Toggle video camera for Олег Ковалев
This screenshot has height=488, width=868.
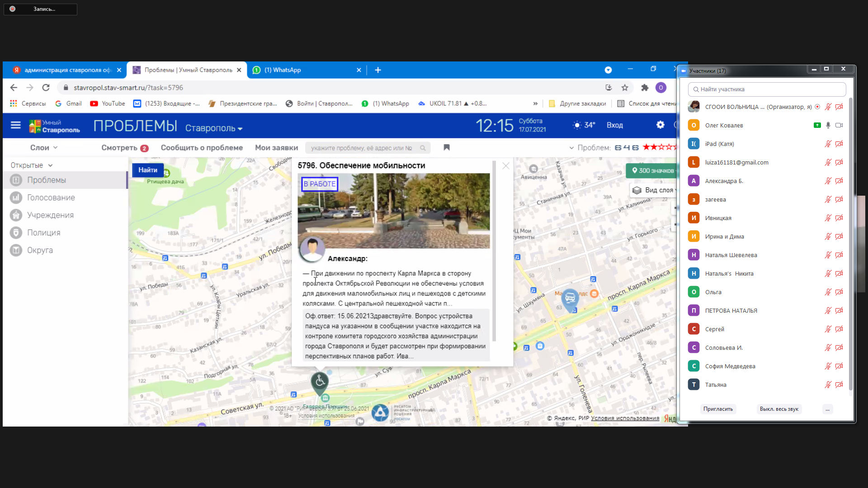(839, 125)
